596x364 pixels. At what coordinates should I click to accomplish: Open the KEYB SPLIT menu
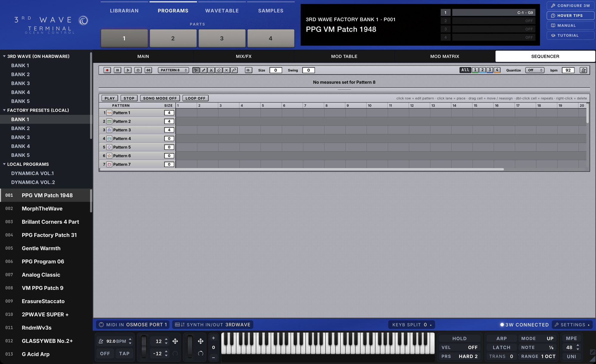click(412, 325)
